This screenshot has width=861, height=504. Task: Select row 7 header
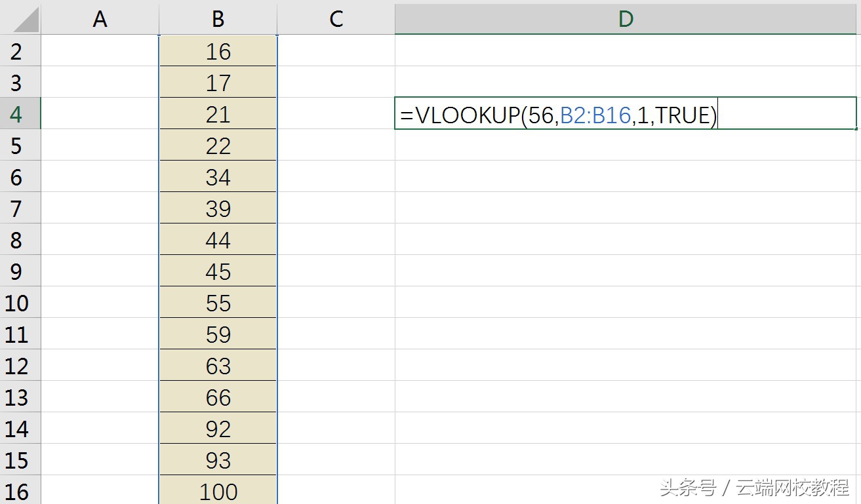click(x=20, y=208)
